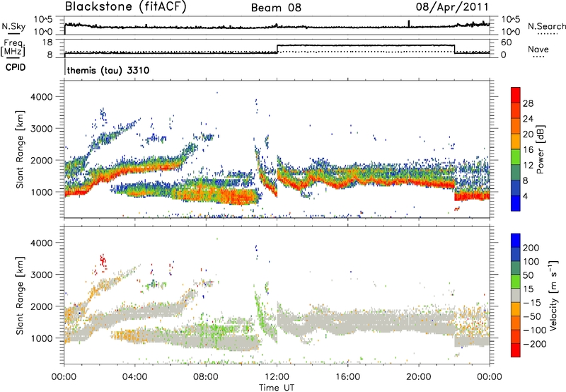Click the '12:00' time tick label
Viewport: 566px width, 392px height.
(277, 377)
